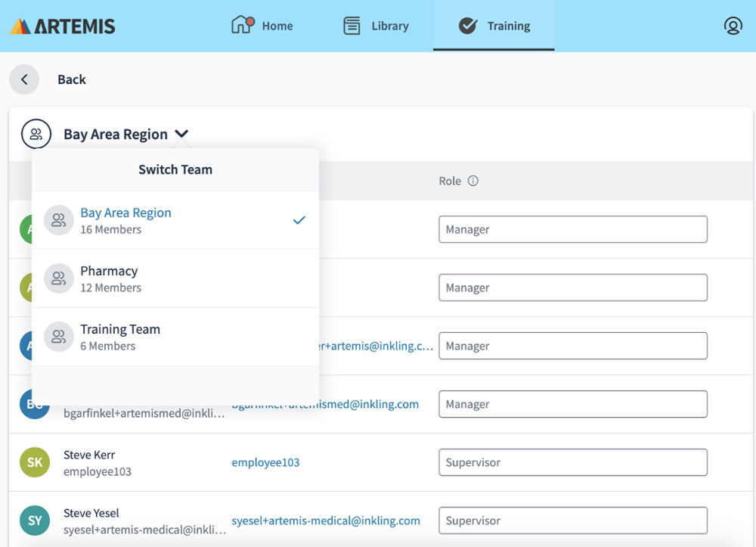This screenshot has width=756, height=547.
Task: Click the back arrow button
Action: [24, 79]
